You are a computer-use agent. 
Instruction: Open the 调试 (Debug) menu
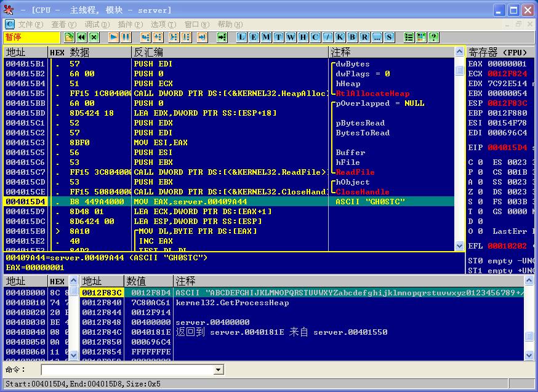(x=97, y=25)
